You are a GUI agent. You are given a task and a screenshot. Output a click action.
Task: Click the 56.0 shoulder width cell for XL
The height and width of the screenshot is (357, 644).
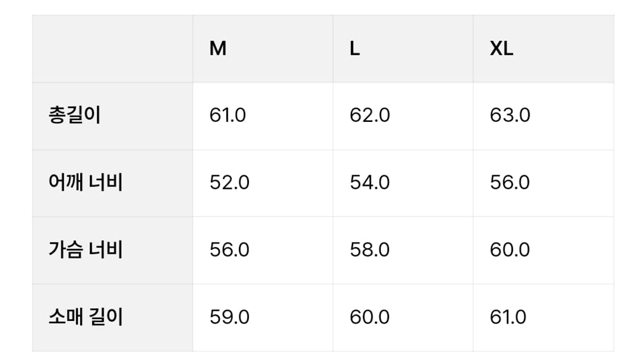click(x=543, y=184)
